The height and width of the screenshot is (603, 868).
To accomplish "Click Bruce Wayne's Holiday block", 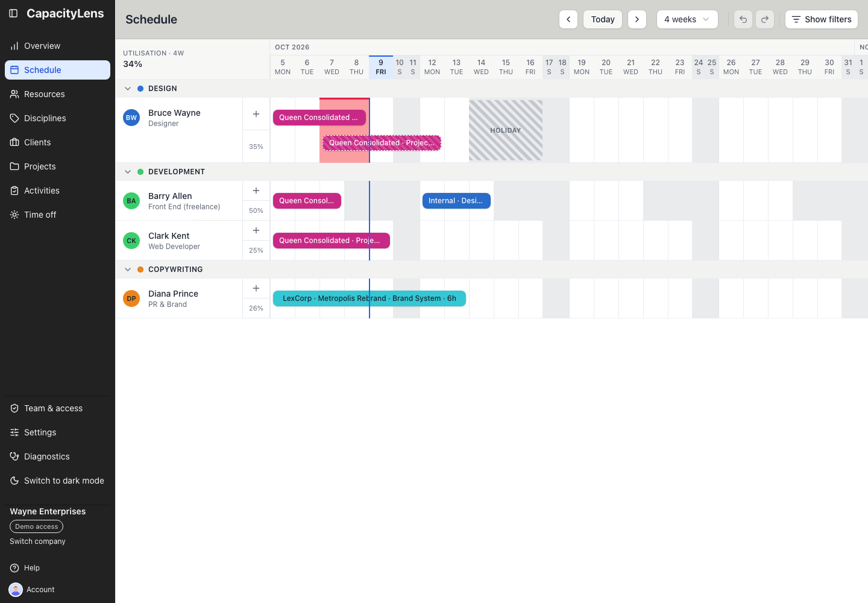I will click(506, 130).
